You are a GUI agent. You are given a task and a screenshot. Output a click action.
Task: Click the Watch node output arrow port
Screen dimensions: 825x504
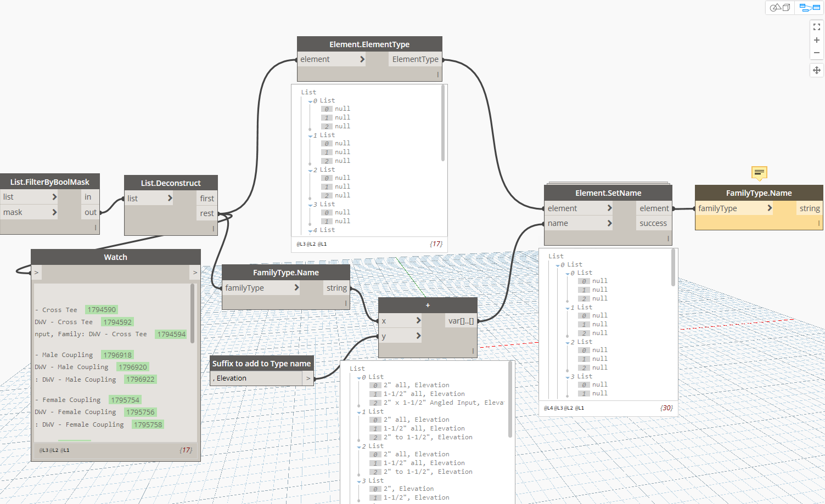pyautogui.click(x=195, y=273)
